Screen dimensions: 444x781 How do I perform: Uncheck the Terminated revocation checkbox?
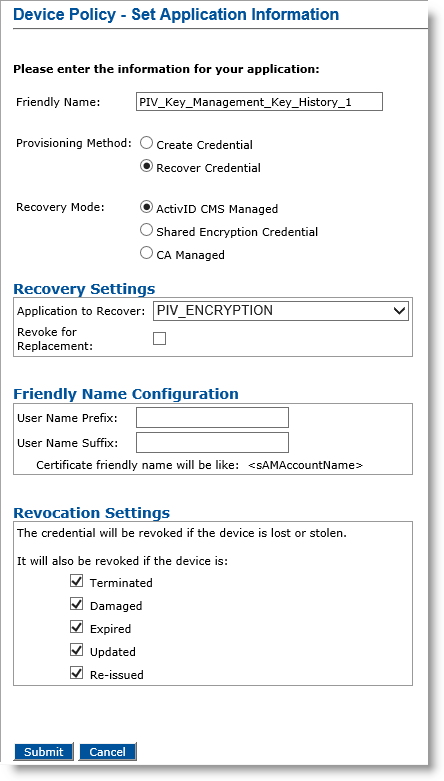(x=77, y=581)
